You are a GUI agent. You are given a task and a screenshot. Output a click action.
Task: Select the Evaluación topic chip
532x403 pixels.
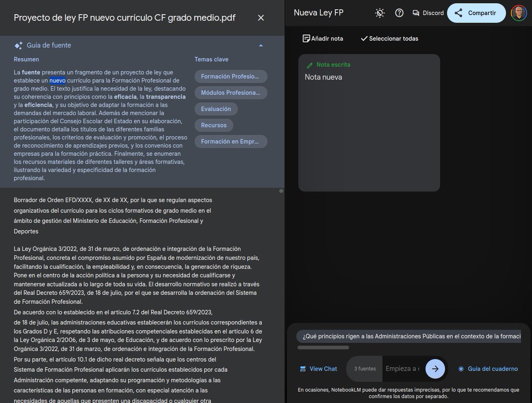216,109
